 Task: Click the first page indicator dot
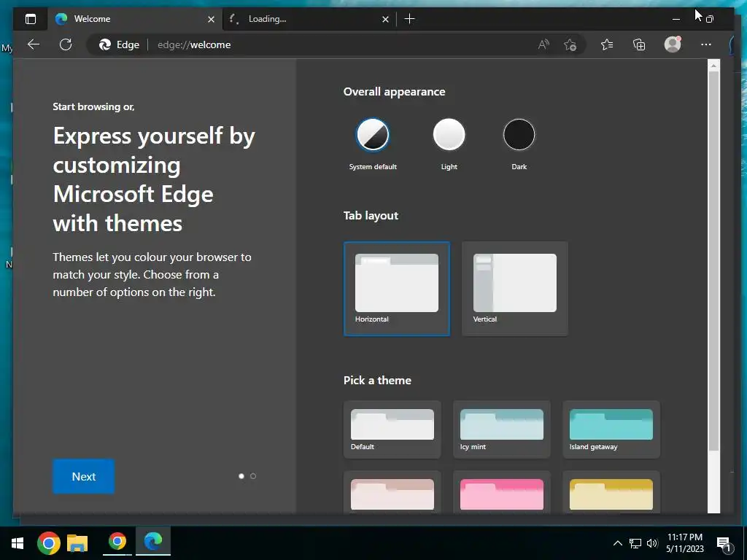coord(241,476)
